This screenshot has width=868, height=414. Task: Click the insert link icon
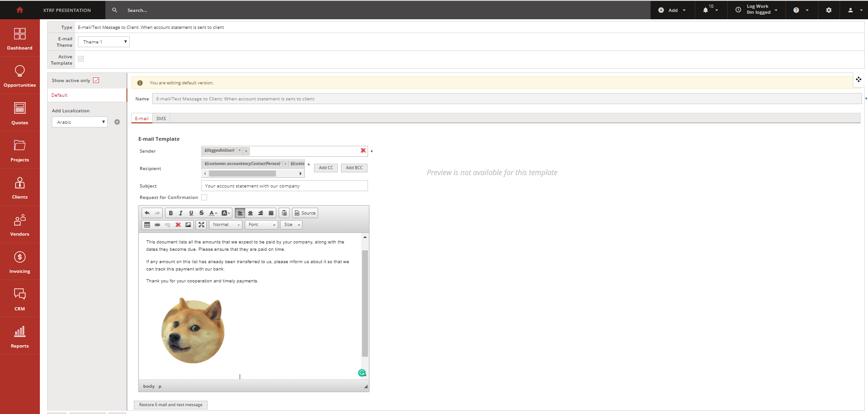(157, 225)
